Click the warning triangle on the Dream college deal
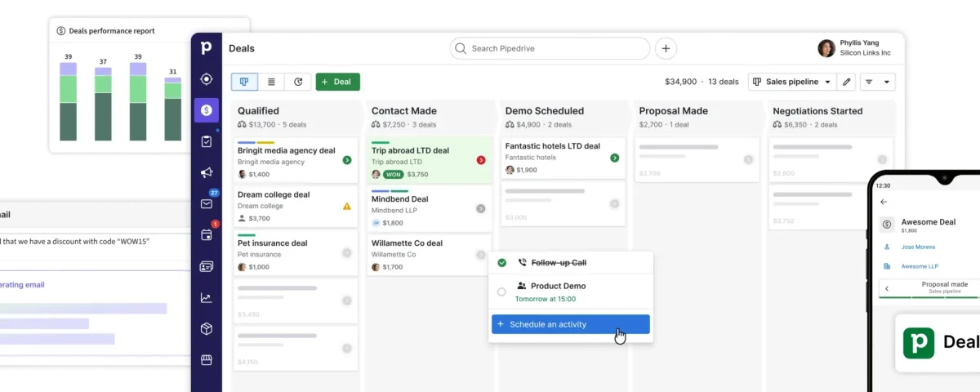 [347, 206]
